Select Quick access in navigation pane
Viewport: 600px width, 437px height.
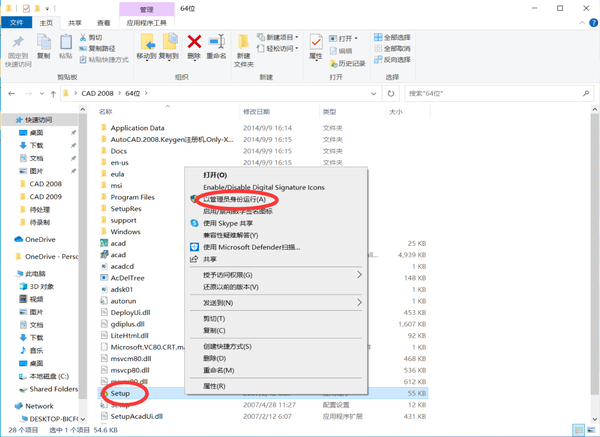38,120
